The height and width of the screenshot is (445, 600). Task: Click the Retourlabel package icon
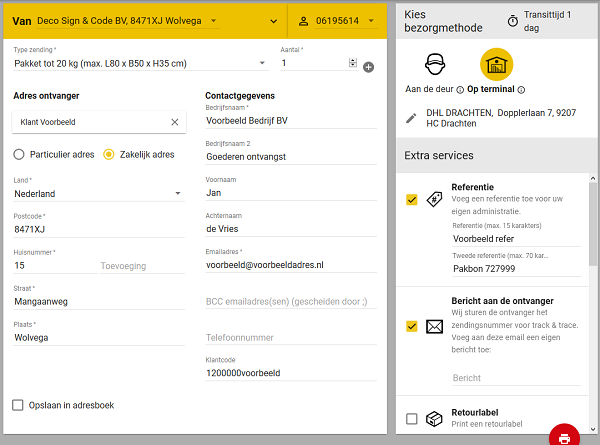434,419
